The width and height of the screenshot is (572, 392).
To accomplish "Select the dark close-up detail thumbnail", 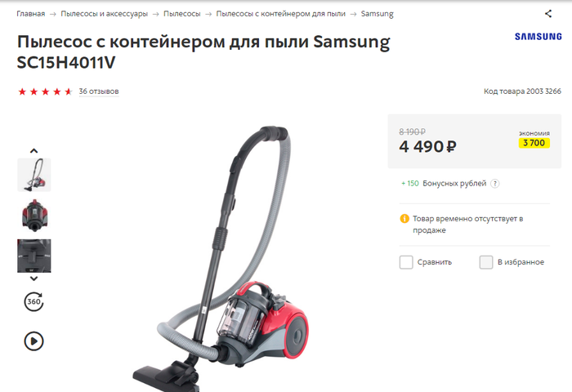I will click(x=34, y=256).
